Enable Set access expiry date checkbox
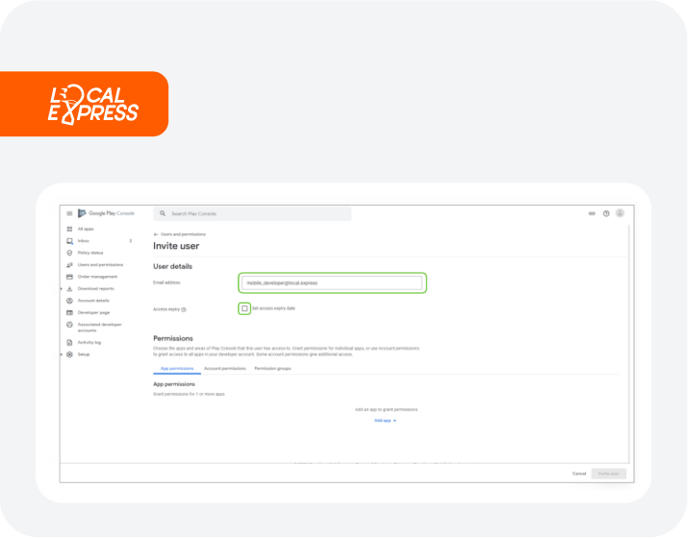Viewport: 688px width, 538px height. (x=244, y=308)
